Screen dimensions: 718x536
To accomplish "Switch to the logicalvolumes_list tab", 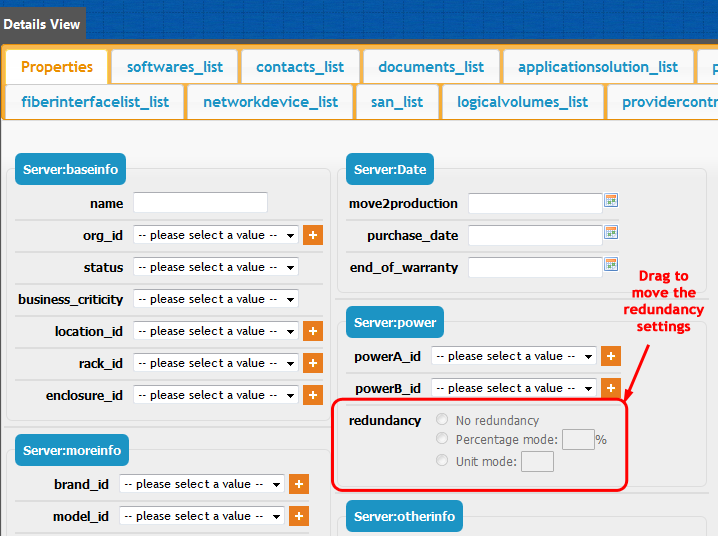I will (x=522, y=102).
